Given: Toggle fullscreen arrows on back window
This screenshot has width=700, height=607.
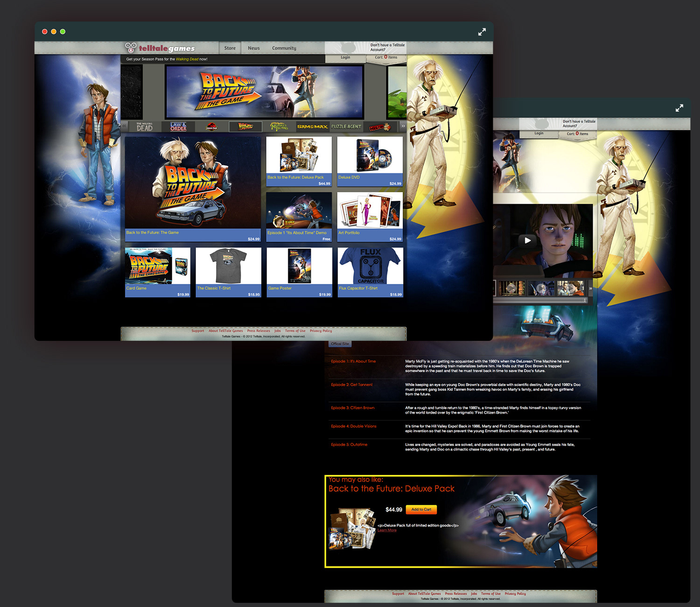Looking at the screenshot, I should (679, 108).
